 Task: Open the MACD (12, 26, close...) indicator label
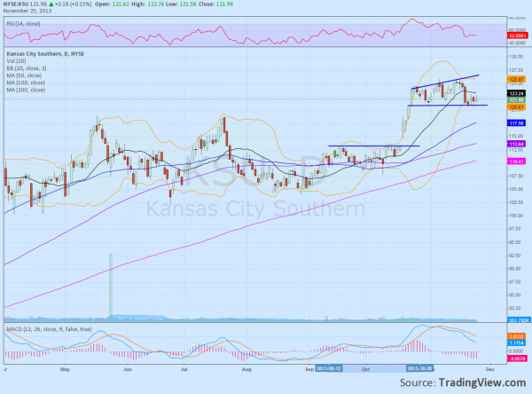coord(49,329)
